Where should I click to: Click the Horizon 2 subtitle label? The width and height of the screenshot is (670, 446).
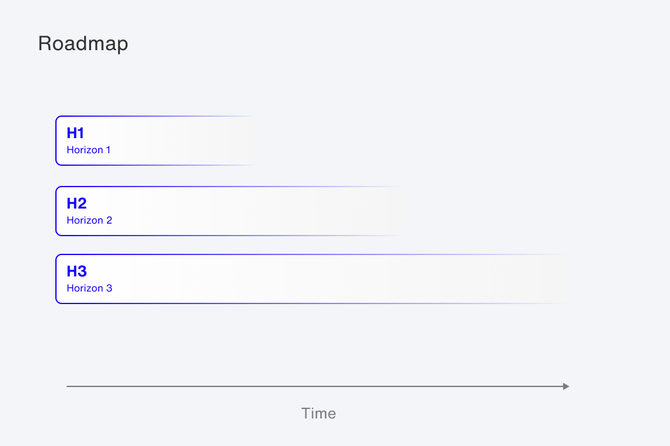[x=89, y=220]
